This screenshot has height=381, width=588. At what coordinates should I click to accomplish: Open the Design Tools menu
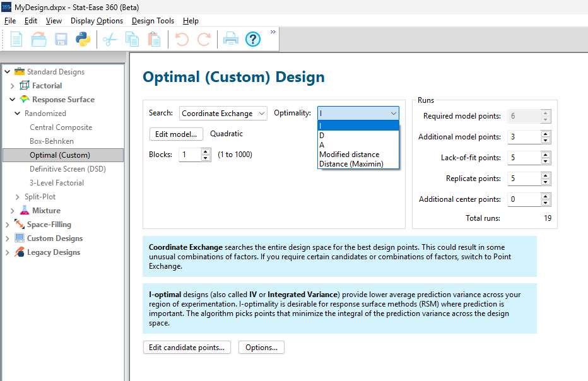153,20
